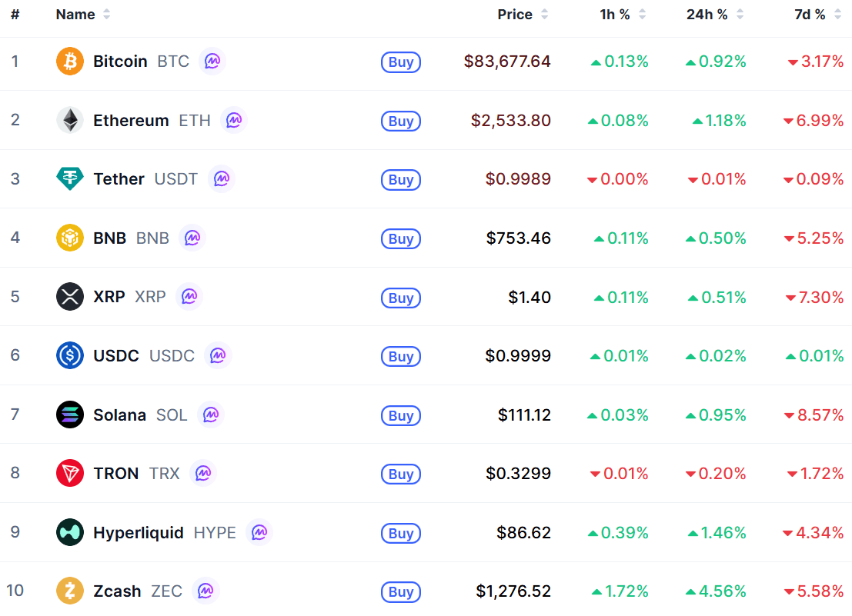
Task: Sort by rank number column header
Action: coord(15,15)
